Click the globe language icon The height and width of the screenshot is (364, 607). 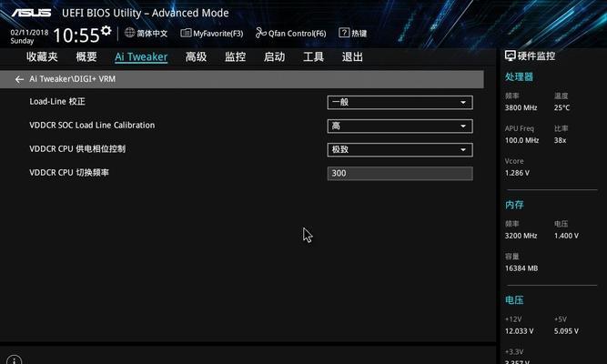[x=130, y=33]
